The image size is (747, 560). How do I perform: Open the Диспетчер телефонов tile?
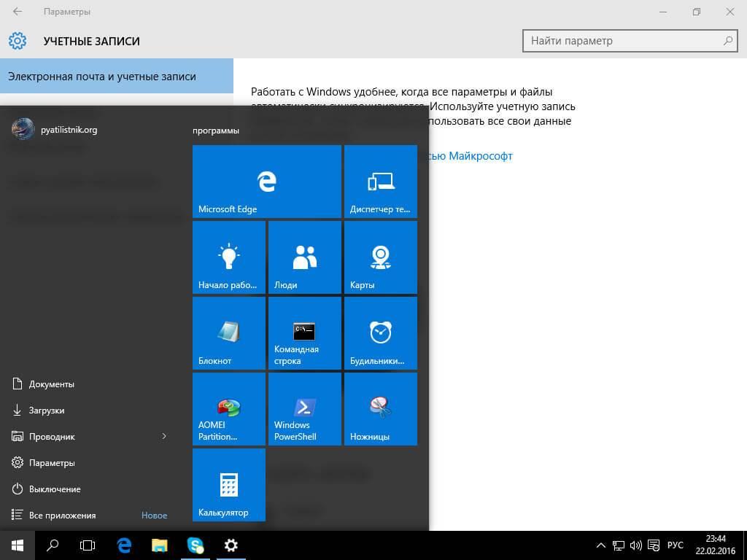(381, 182)
